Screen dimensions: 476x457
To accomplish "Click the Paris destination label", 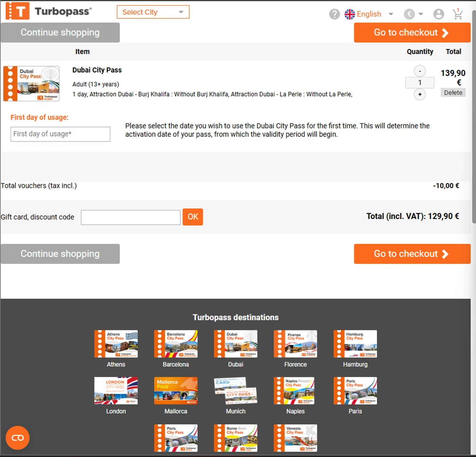I will pyautogui.click(x=355, y=411).
